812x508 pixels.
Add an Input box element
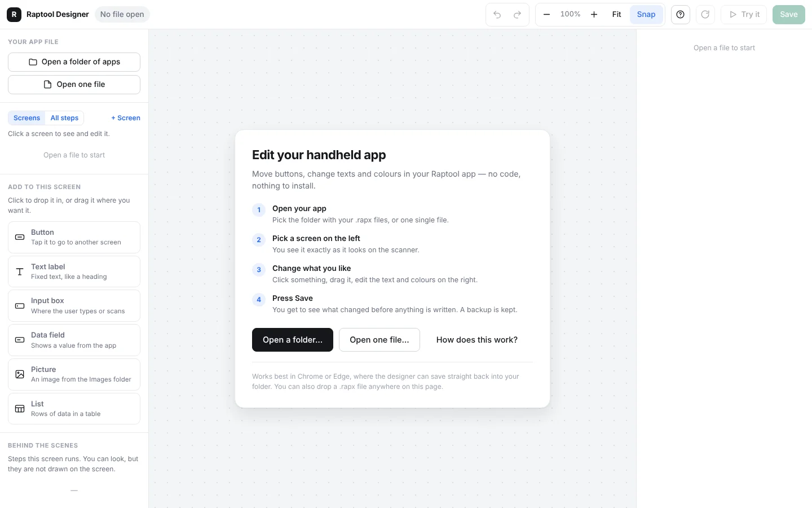[74, 306]
